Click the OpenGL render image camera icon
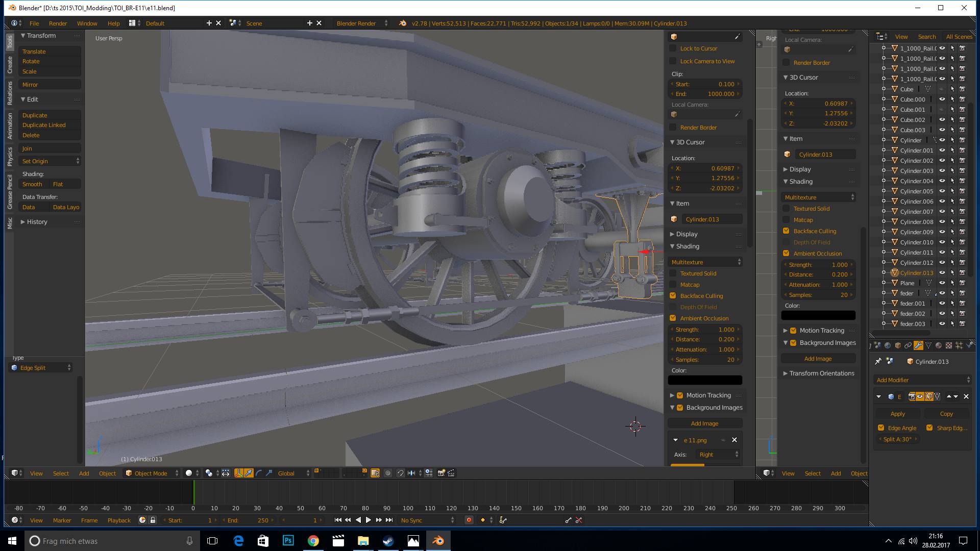 441,473
